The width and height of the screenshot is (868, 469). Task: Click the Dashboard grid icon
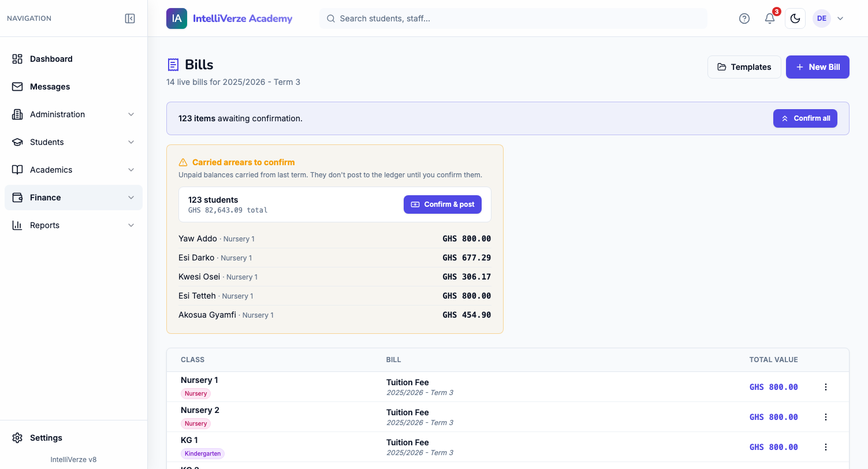pos(17,59)
